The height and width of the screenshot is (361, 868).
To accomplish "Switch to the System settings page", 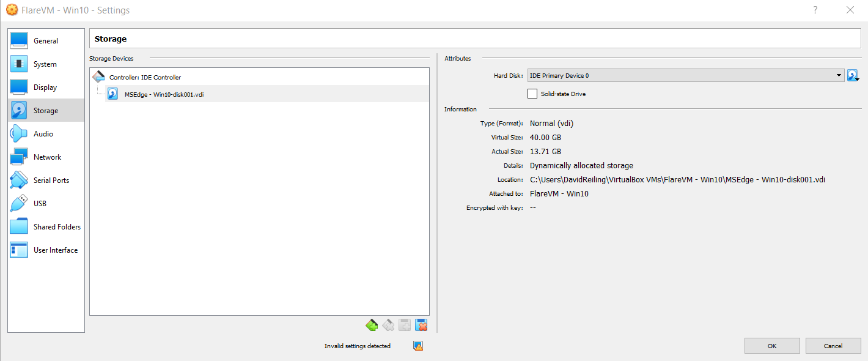I will click(x=45, y=64).
